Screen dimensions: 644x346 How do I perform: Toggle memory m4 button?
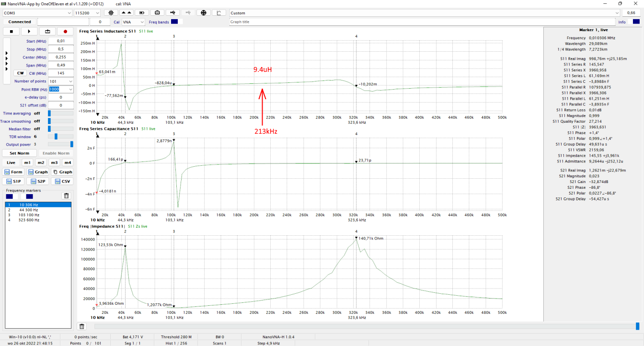click(68, 162)
